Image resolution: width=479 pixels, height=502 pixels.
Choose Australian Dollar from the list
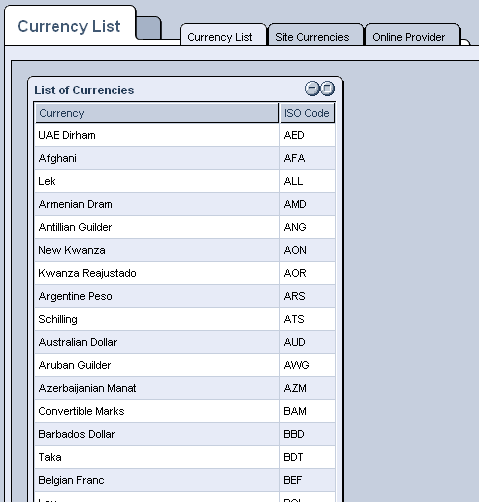[x=185, y=342]
